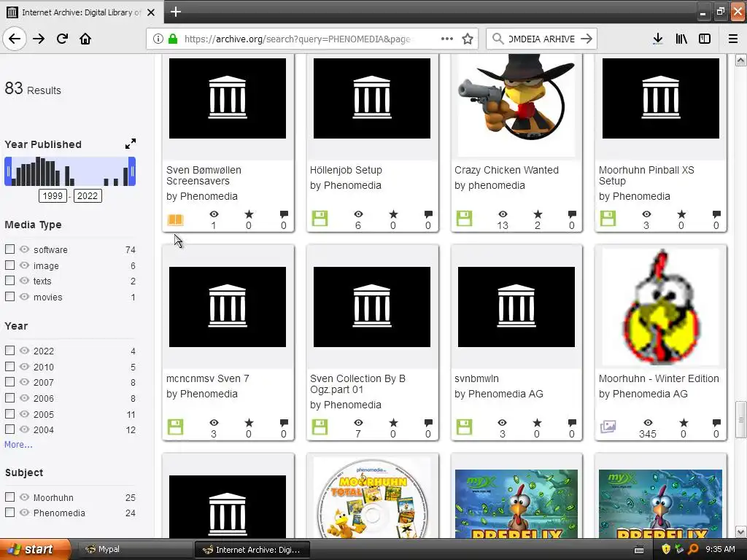Open Moorhuhn - Winter Edition title link
Image resolution: width=747 pixels, height=560 pixels.
click(x=659, y=378)
